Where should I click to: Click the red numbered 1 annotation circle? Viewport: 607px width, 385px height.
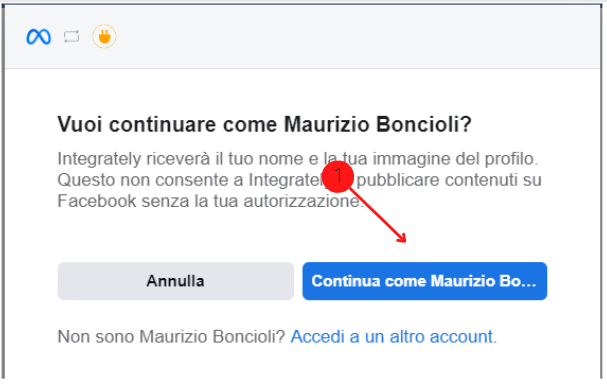(338, 176)
